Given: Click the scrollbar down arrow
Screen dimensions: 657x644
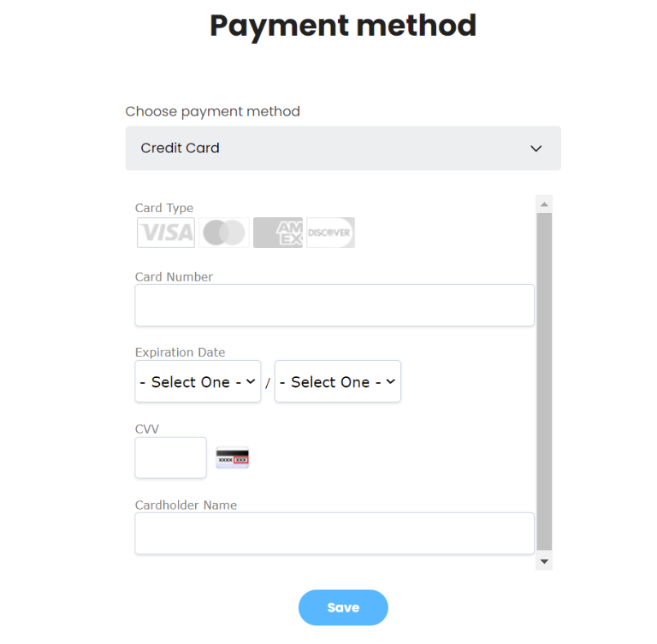Looking at the screenshot, I should [544, 561].
